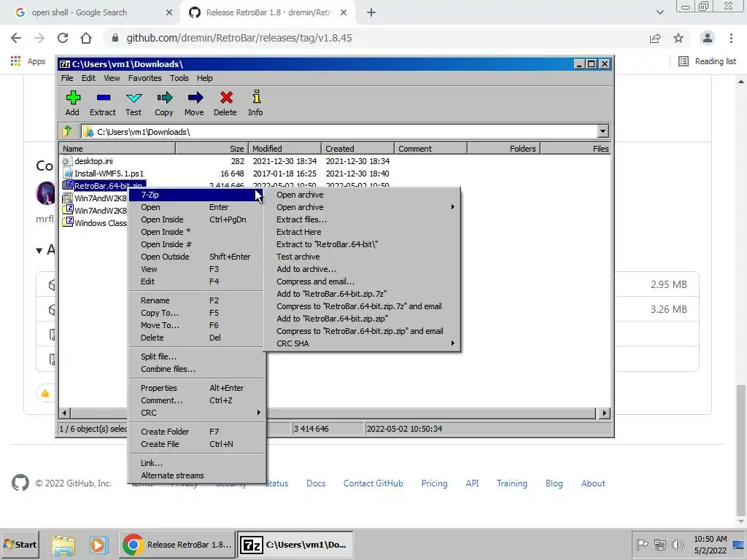Open the Chrome browser back arrow
Image resolution: width=747 pixels, height=560 pixels.
[16, 38]
